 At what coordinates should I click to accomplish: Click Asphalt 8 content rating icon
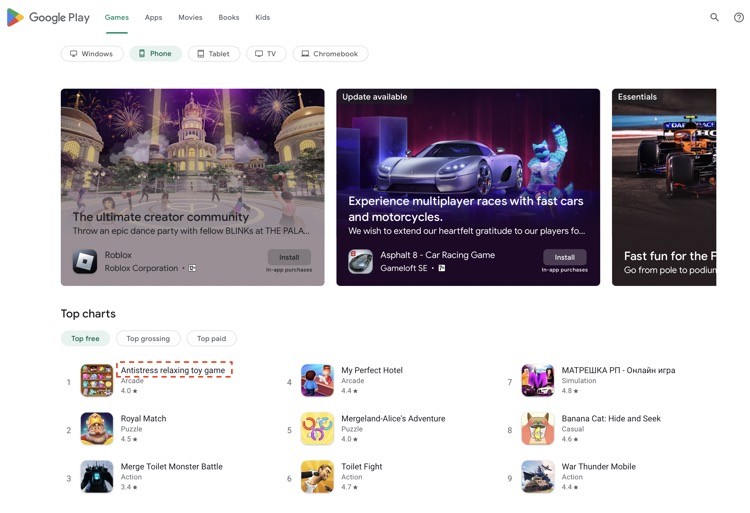pyautogui.click(x=441, y=268)
